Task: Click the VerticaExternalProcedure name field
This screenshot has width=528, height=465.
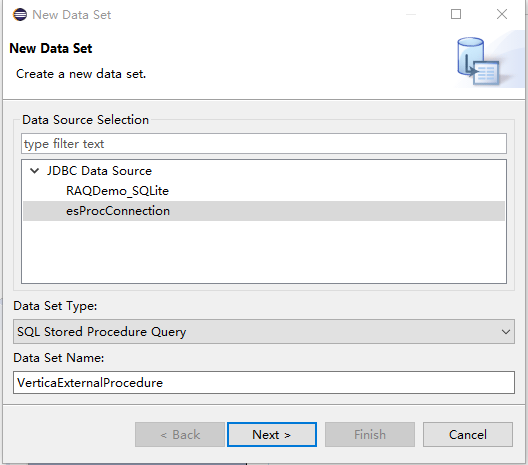Action: tap(264, 383)
